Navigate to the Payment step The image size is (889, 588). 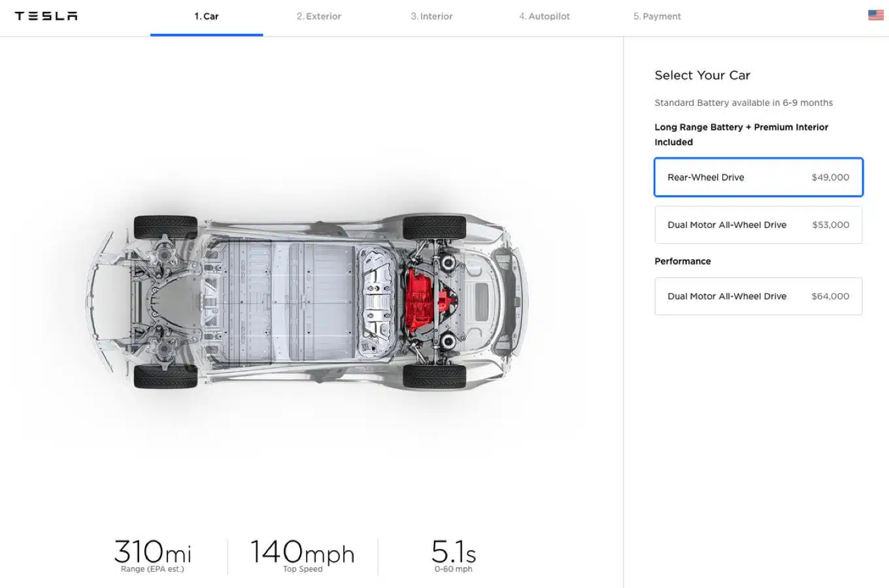click(656, 16)
